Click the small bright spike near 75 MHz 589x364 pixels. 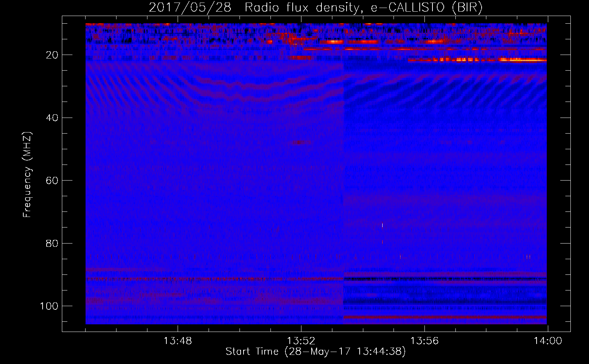point(382,225)
